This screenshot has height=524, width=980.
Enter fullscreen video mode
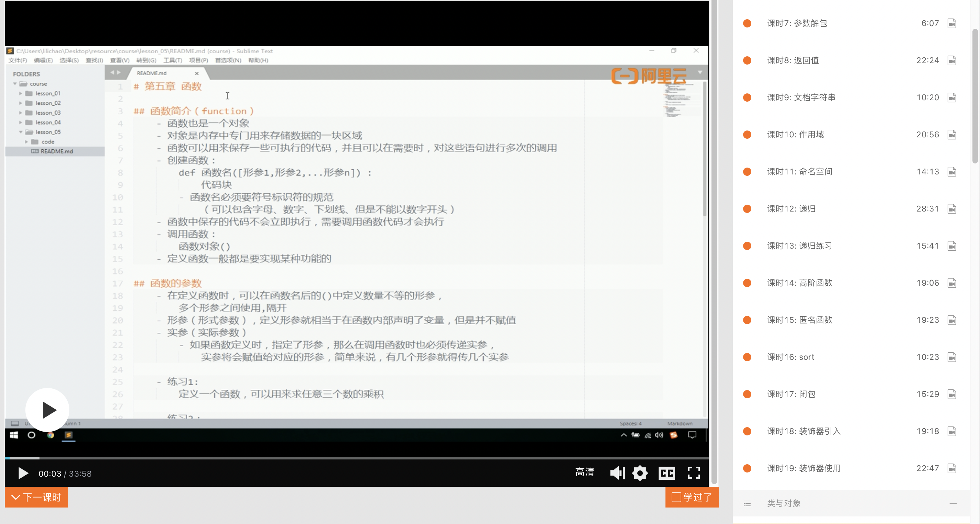click(694, 472)
